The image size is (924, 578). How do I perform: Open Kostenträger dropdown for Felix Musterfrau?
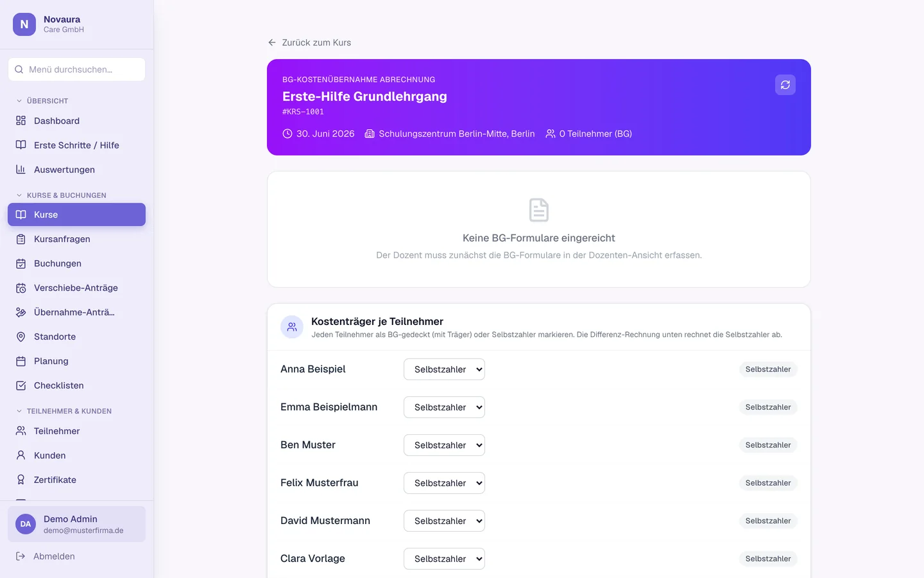click(444, 483)
